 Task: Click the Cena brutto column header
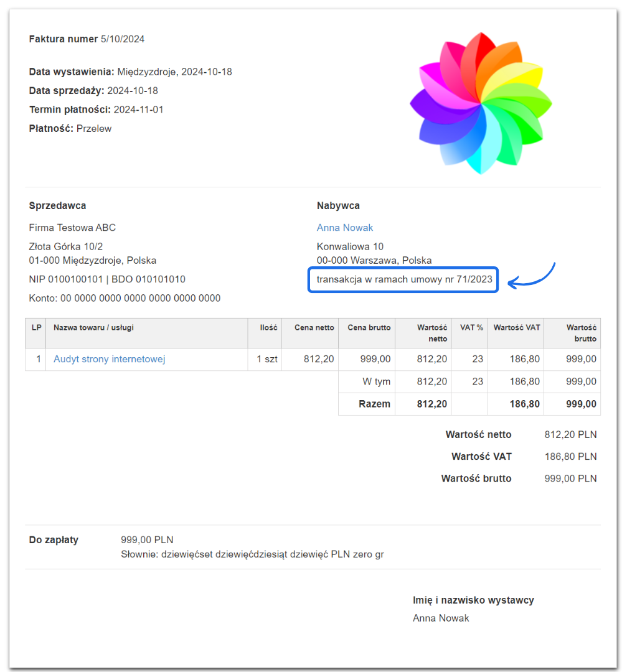[x=369, y=328]
